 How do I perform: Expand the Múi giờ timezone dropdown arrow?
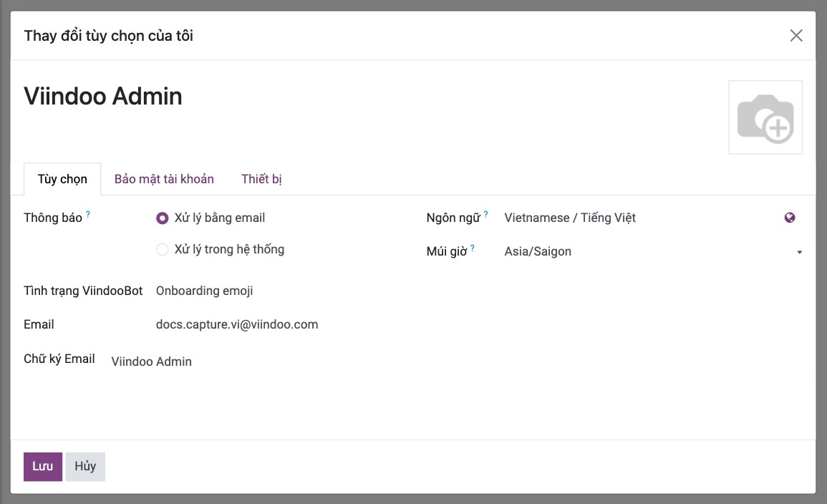tap(799, 252)
